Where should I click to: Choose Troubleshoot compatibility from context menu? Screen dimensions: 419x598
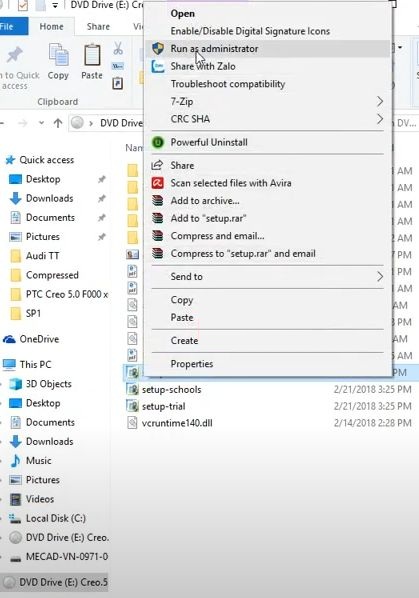coord(228,84)
